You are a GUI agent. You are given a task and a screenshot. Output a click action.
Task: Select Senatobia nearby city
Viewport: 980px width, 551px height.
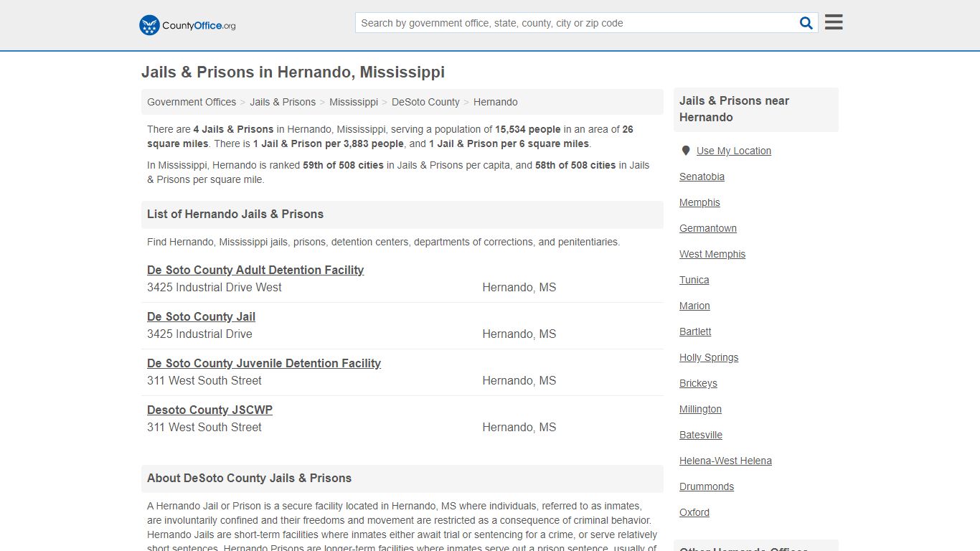point(702,176)
